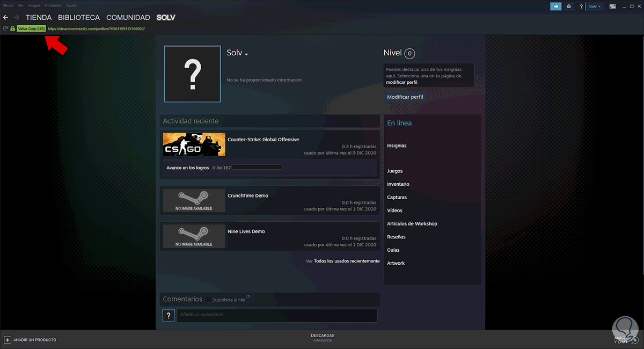Go to the COMUNIDAD tab
The image size is (644, 349).
(128, 18)
